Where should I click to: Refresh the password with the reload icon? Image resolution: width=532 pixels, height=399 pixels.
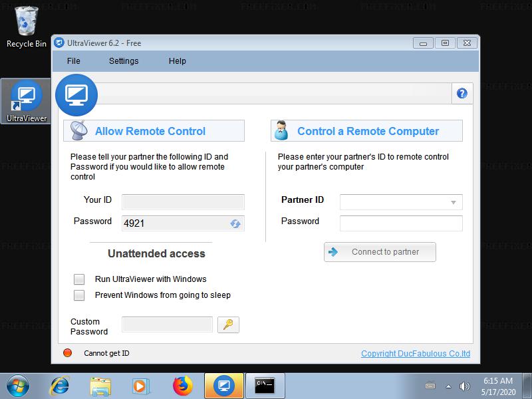(x=235, y=223)
